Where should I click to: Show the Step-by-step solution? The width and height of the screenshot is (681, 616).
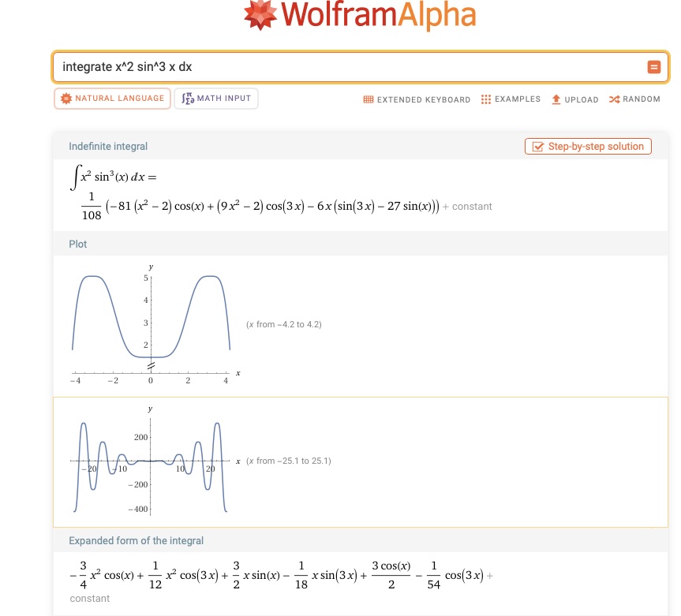(588, 147)
